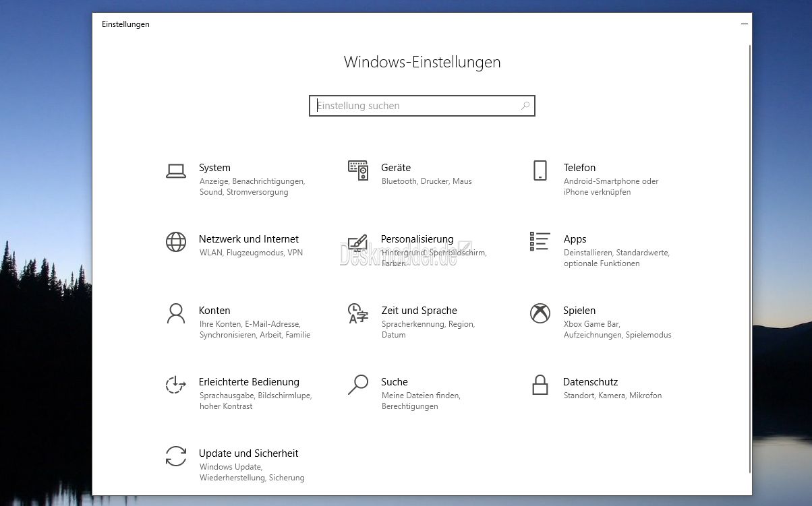This screenshot has height=506, width=812.
Task: Click 'Standort, Kamera, Mikrofon' description
Action: 612,396
